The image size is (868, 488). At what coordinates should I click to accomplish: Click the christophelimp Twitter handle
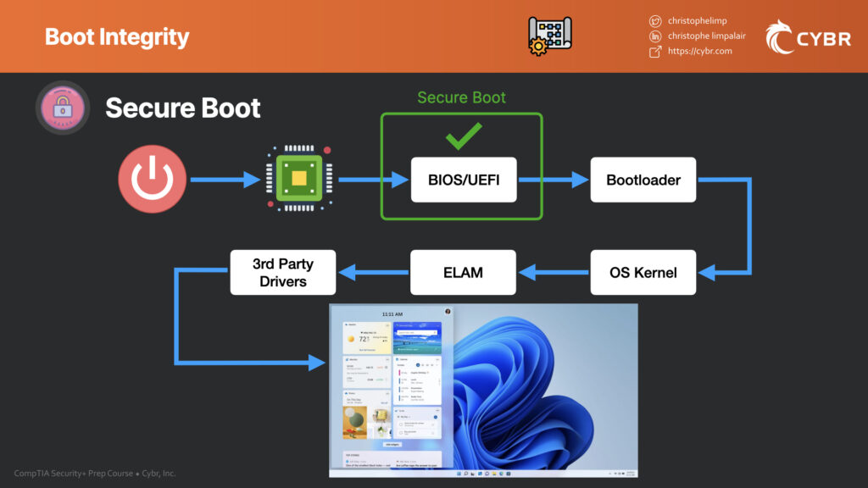(697, 20)
